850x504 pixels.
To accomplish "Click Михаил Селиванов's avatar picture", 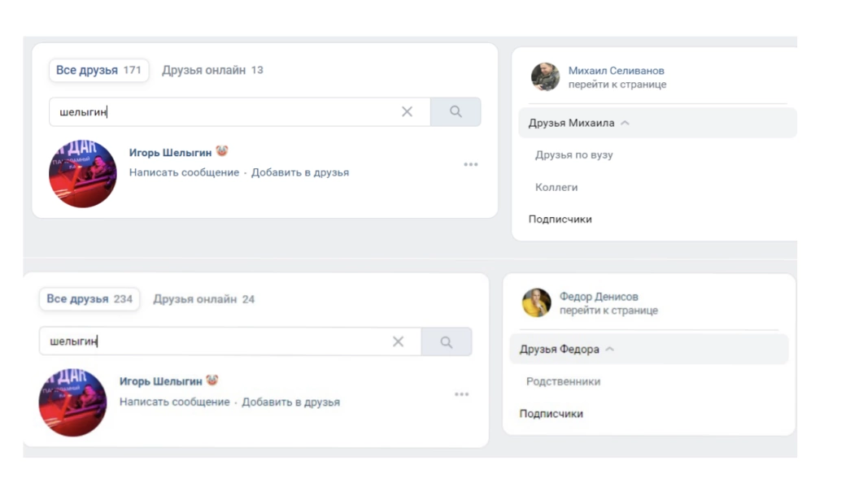I will tap(545, 76).
